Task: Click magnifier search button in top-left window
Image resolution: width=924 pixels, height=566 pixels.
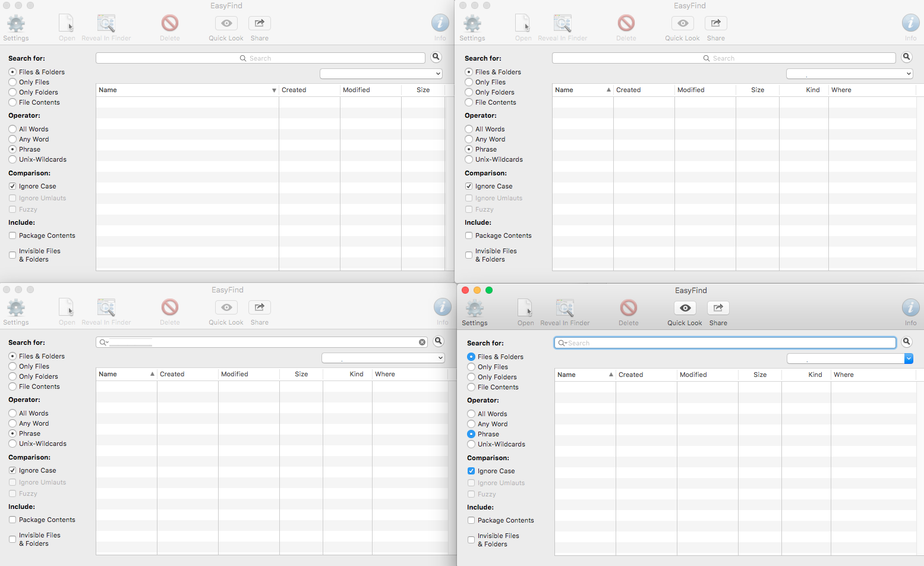Action: (436, 57)
